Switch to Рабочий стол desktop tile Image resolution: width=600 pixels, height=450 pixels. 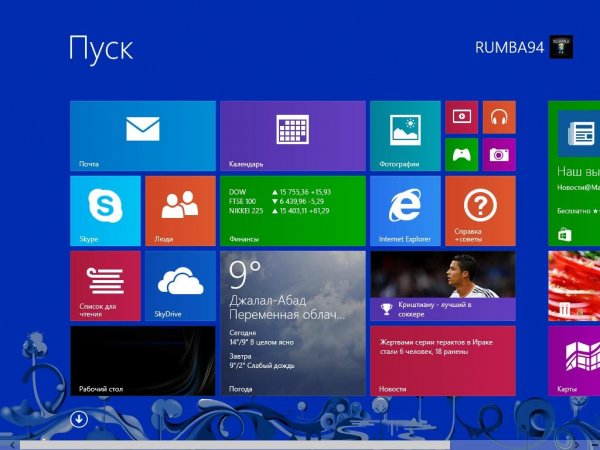click(143, 361)
